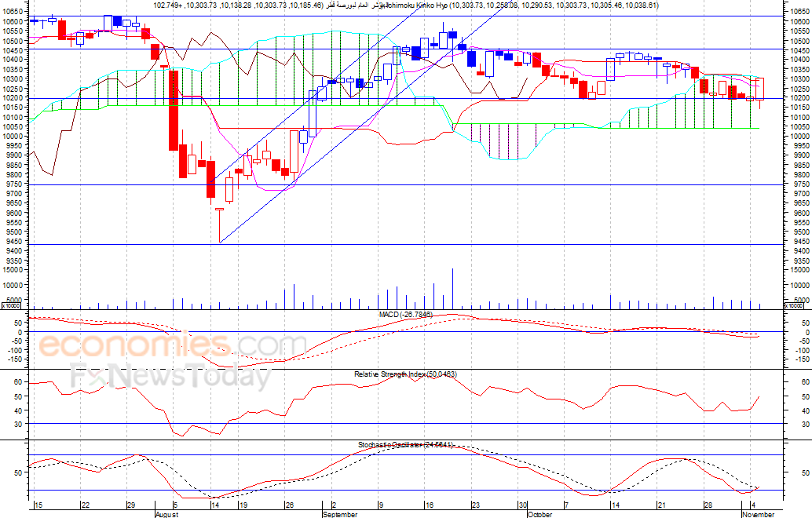Image resolution: width=812 pixels, height=518 pixels.
Task: Click the August month label on the time axis
Action: pos(166,514)
